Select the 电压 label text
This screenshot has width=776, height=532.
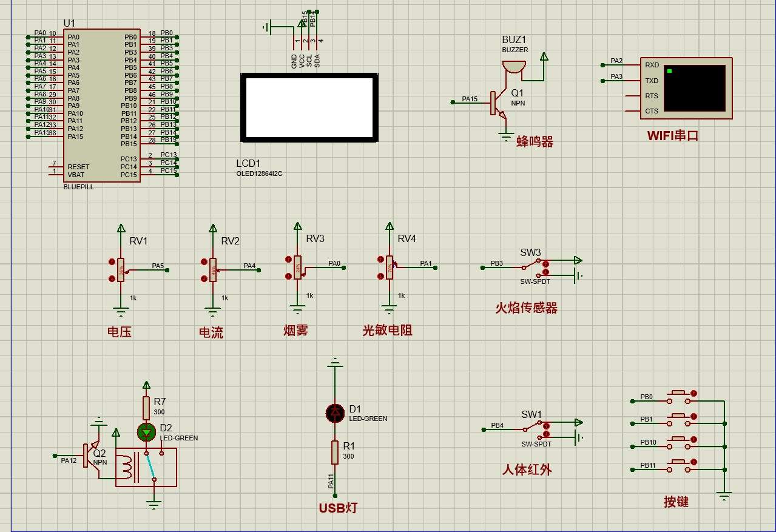coord(119,332)
